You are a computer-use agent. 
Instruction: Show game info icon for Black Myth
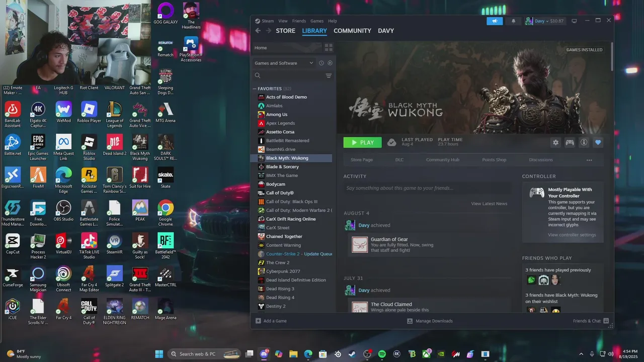[584, 142]
